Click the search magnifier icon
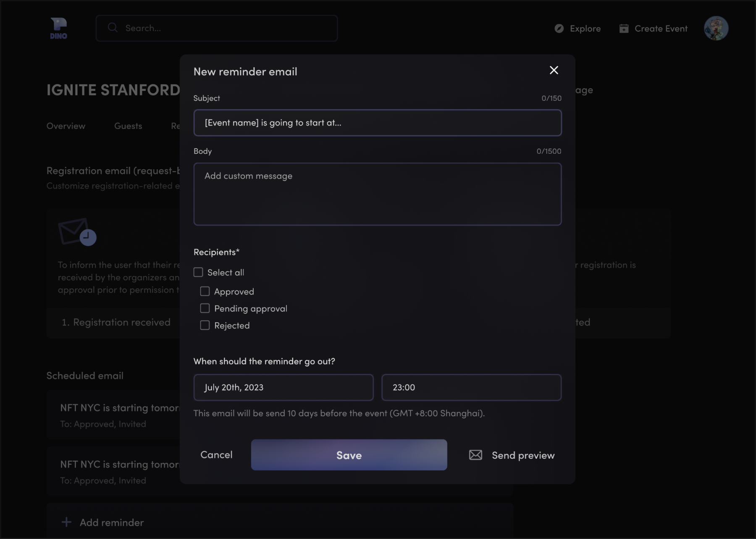Viewport: 756px width, 539px height. 113,28
